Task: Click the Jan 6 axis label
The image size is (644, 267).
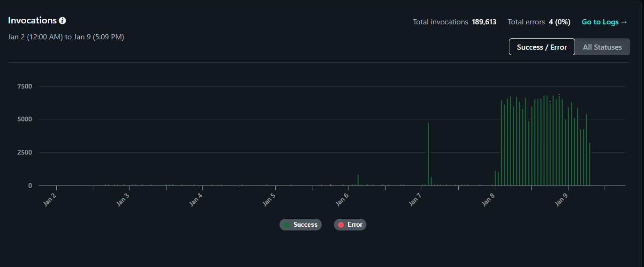Action: (342, 200)
